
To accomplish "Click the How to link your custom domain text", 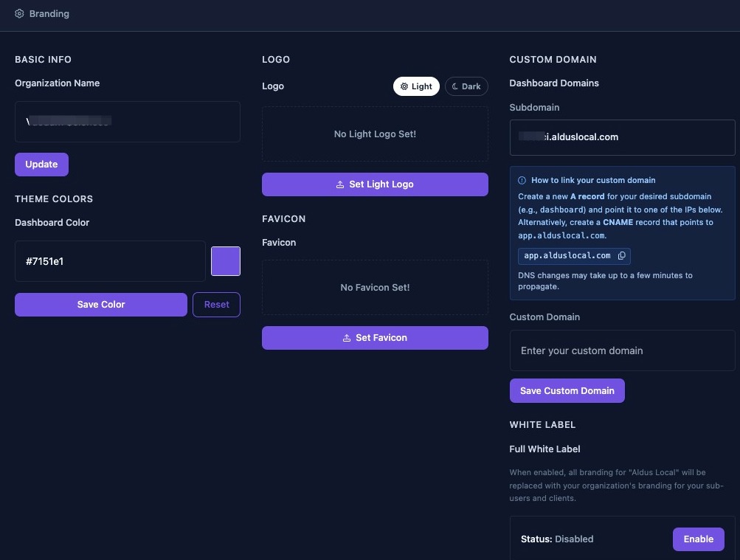I will pyautogui.click(x=593, y=180).
